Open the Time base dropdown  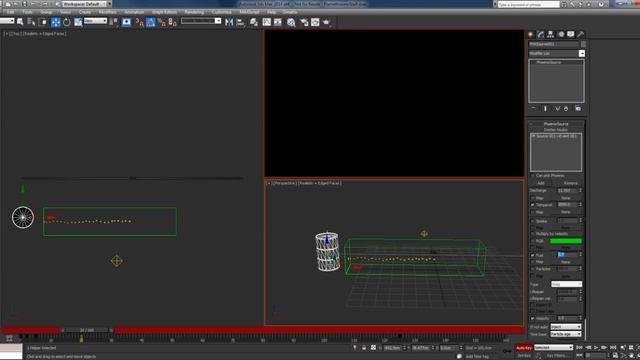(566, 334)
